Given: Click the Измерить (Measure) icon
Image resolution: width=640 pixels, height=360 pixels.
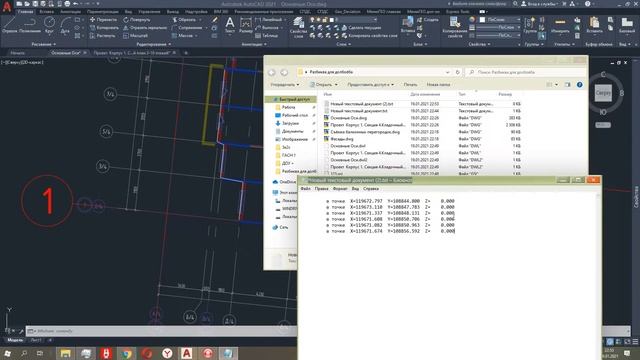Looking at the screenshot, I should (560, 25).
